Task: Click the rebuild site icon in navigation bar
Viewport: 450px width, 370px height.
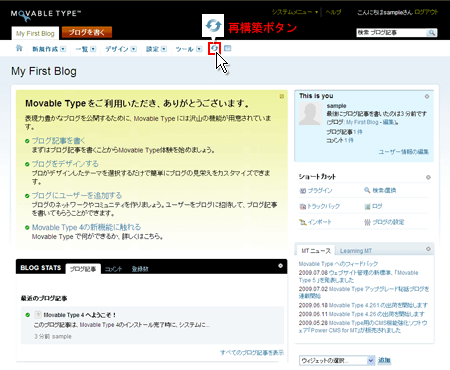Action: tap(214, 49)
